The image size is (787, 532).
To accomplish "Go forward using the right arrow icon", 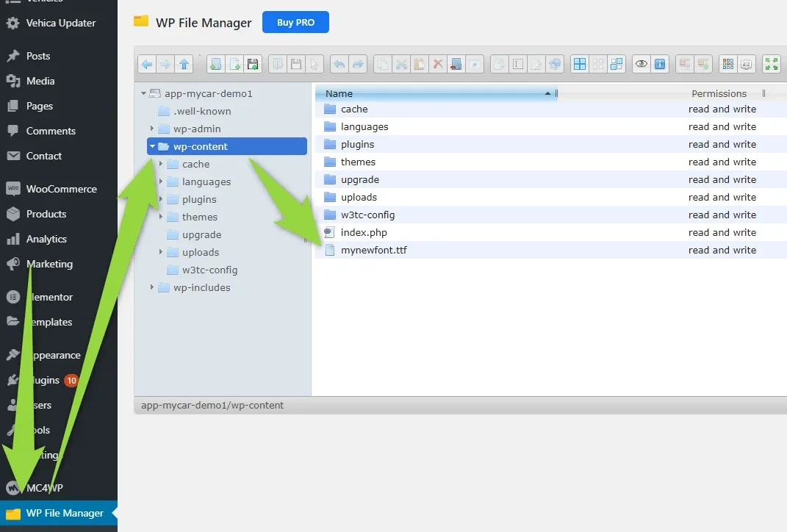I will click(x=165, y=64).
